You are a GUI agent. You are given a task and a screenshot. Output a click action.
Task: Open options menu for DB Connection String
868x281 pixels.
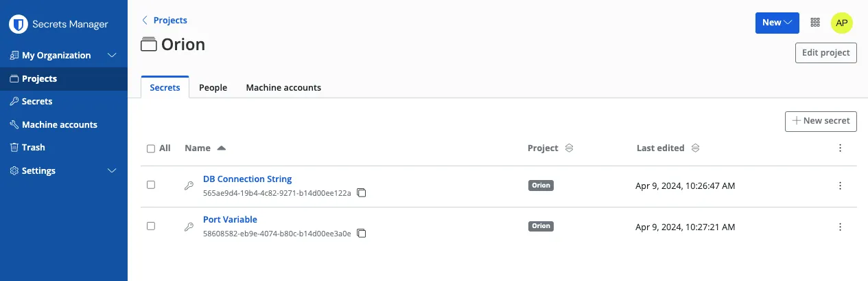[840, 186]
